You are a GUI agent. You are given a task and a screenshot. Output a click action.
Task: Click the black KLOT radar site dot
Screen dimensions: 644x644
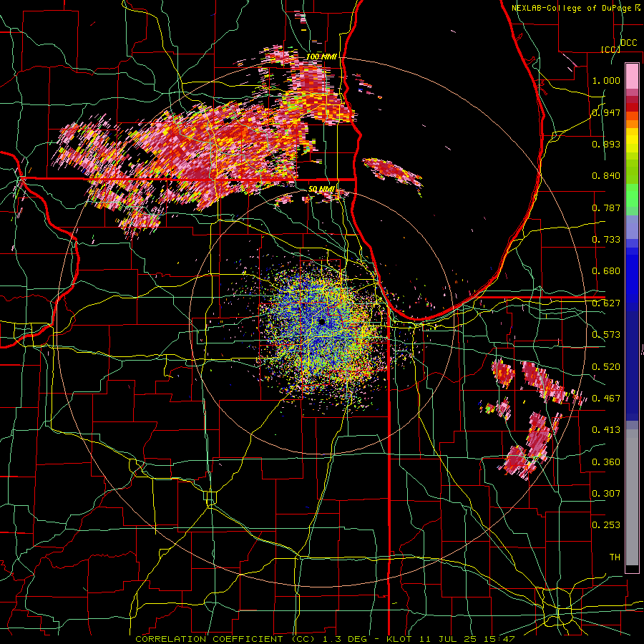pos(323,322)
